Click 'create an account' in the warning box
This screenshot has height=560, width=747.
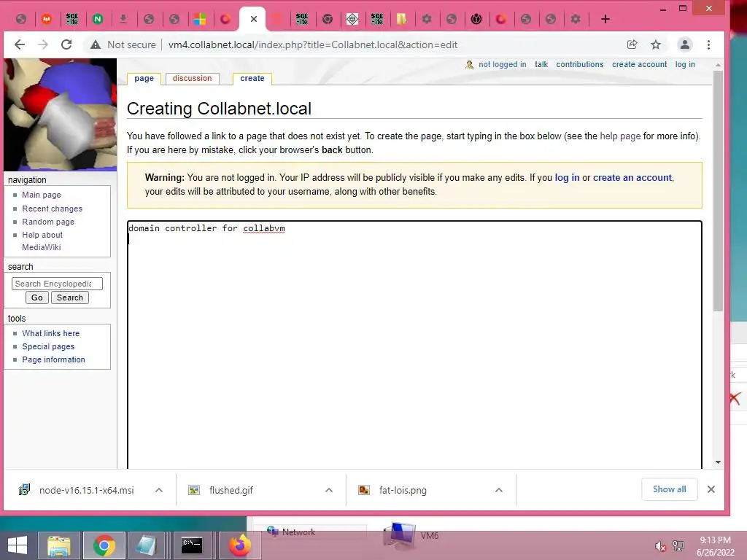[x=632, y=178]
